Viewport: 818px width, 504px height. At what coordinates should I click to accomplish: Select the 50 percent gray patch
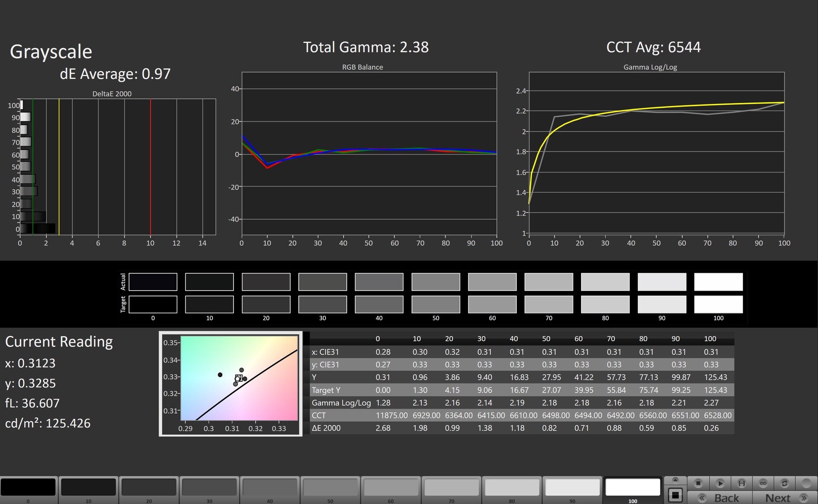click(x=330, y=487)
